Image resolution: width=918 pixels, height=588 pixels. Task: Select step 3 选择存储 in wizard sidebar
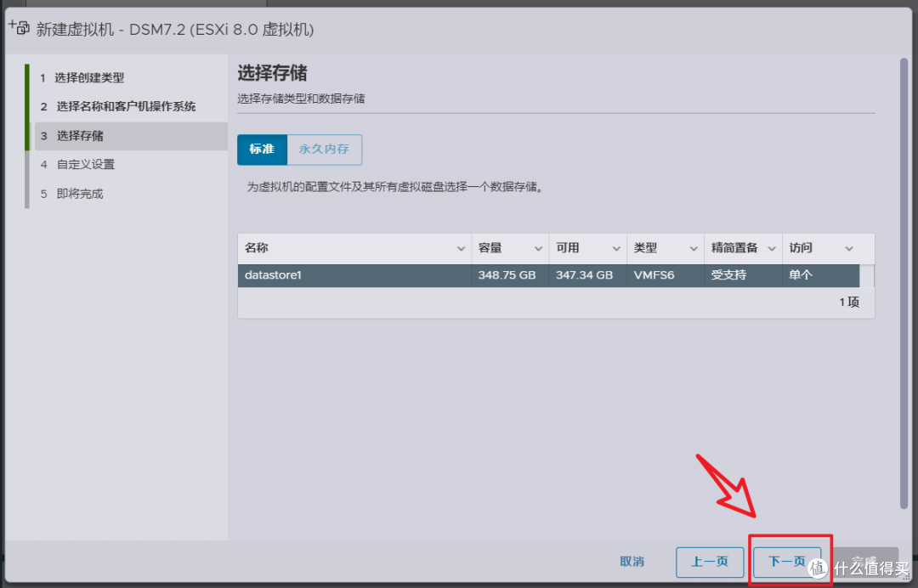131,136
